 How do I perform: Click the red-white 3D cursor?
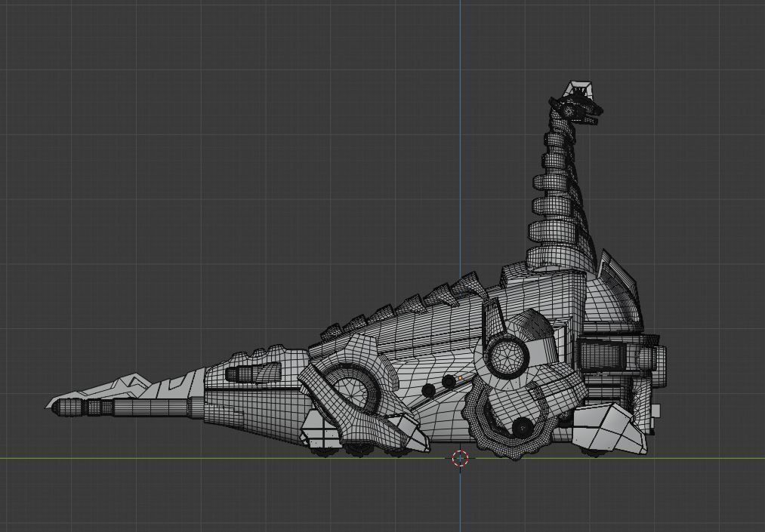(460, 458)
